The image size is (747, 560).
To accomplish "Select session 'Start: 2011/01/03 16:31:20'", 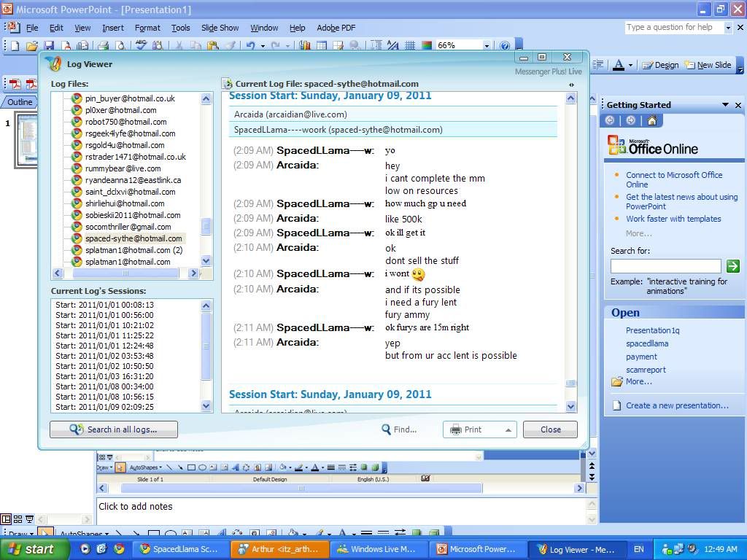I will coord(104,376).
